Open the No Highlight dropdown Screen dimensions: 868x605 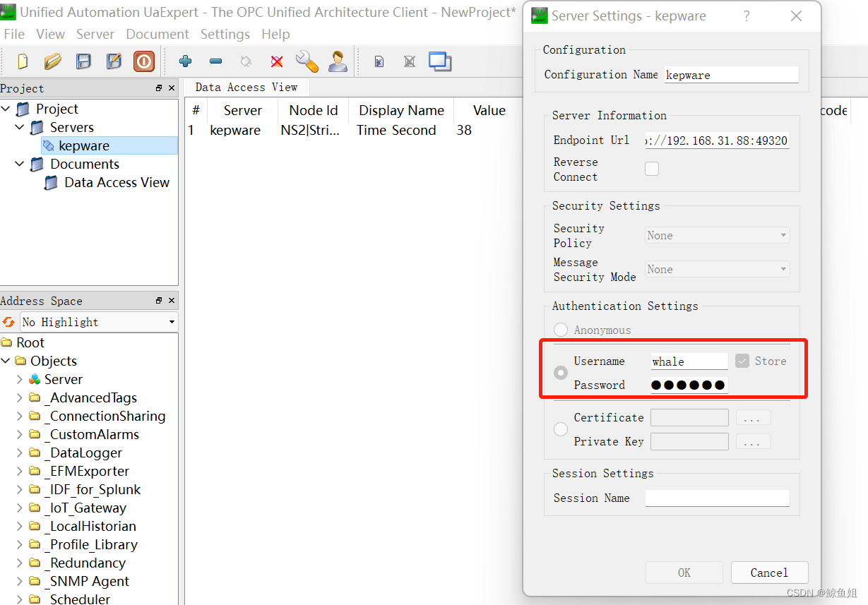pos(99,322)
